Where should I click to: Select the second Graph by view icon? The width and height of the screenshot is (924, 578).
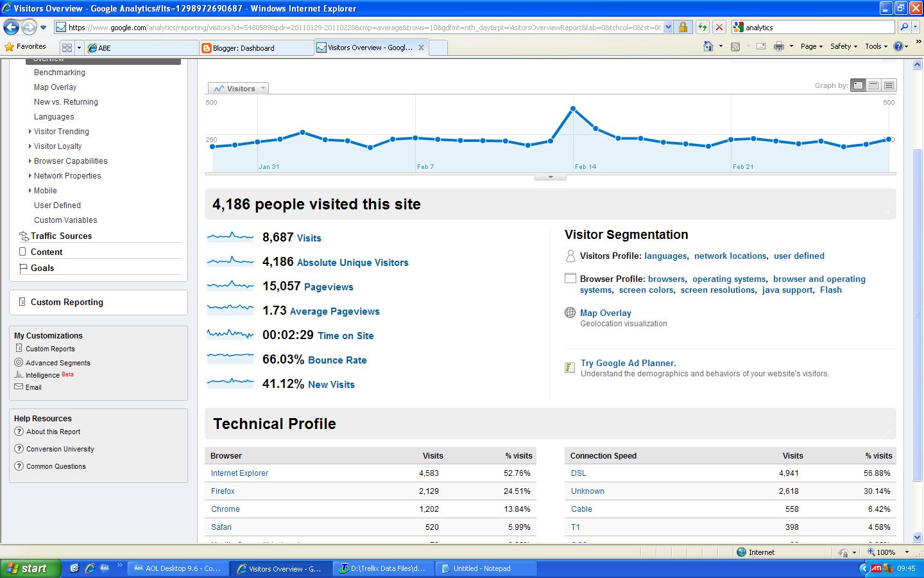click(x=873, y=85)
